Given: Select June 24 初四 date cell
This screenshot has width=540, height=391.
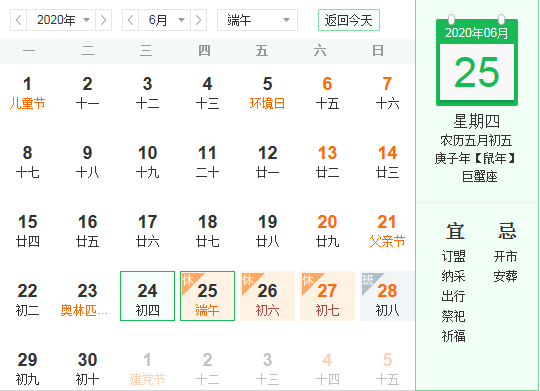Looking at the screenshot, I should 147,296.
